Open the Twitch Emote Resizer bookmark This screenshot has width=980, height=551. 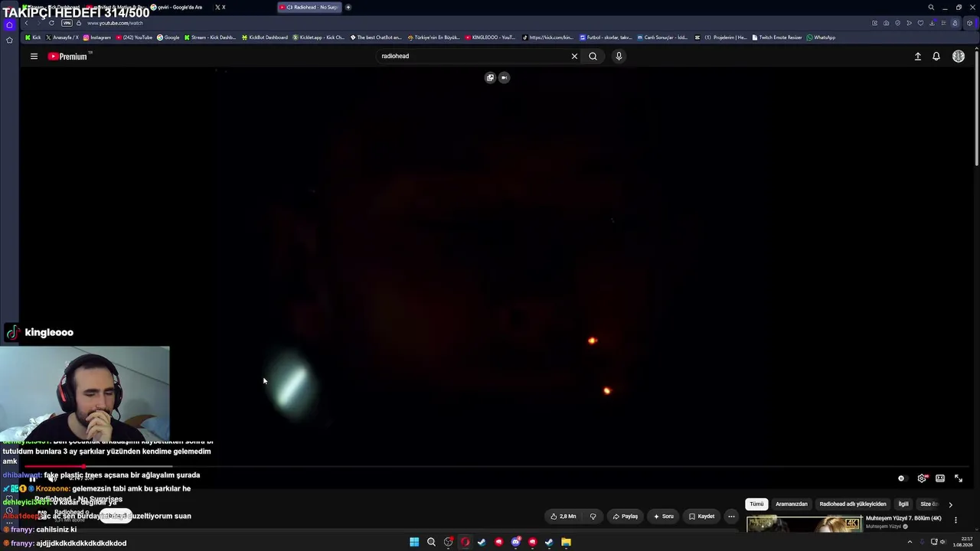(x=777, y=37)
